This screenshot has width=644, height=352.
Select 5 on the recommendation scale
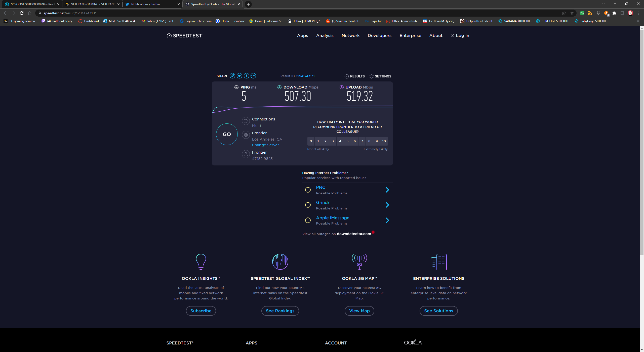coord(347,141)
